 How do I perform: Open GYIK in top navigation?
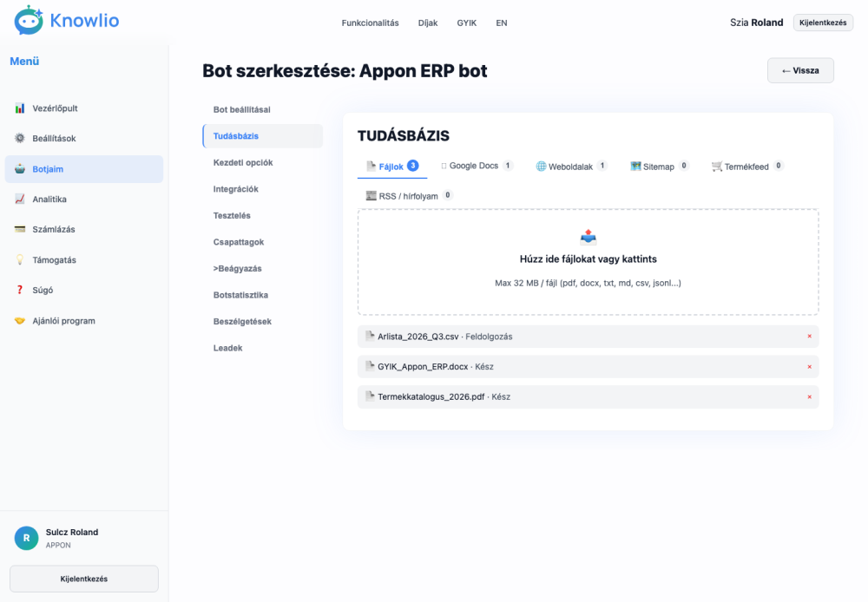[467, 23]
